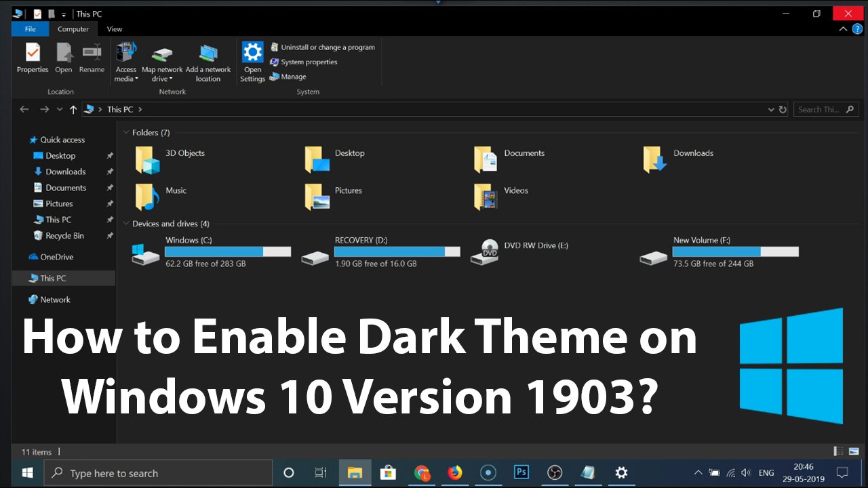Switch to the View ribbon tab
This screenshot has width=868, height=488.
pos(115,29)
